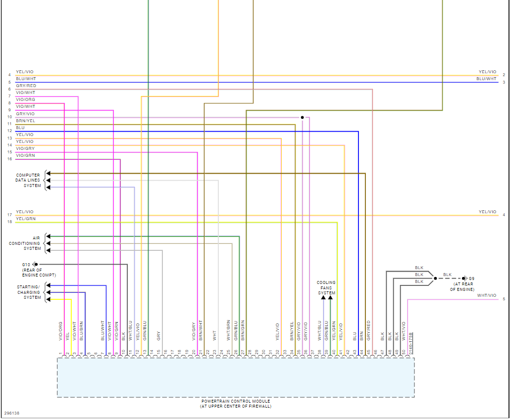This screenshot has width=510, height=420.
Task: Click the left YEL/VIO label on line 17
Action: pos(25,212)
